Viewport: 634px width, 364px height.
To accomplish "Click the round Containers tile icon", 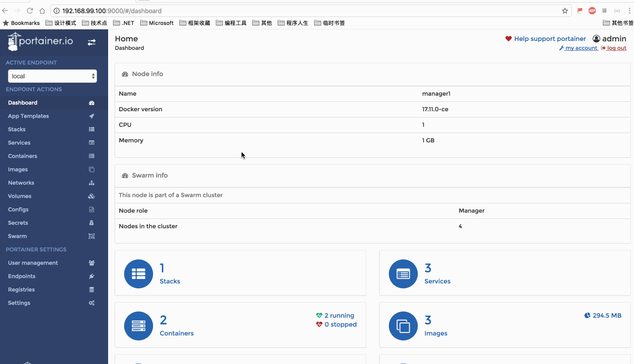I will pos(138,326).
